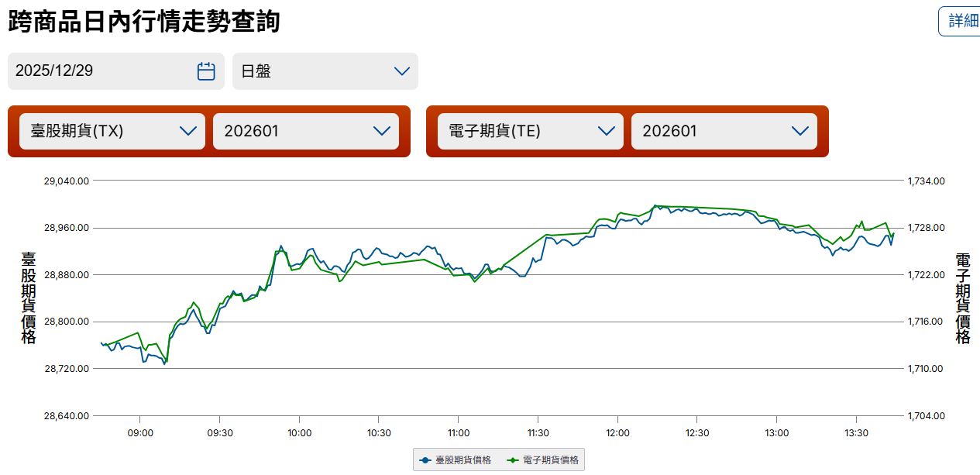Click the 13:30 time axis label
The height and width of the screenshot is (475, 980).
coord(856,433)
